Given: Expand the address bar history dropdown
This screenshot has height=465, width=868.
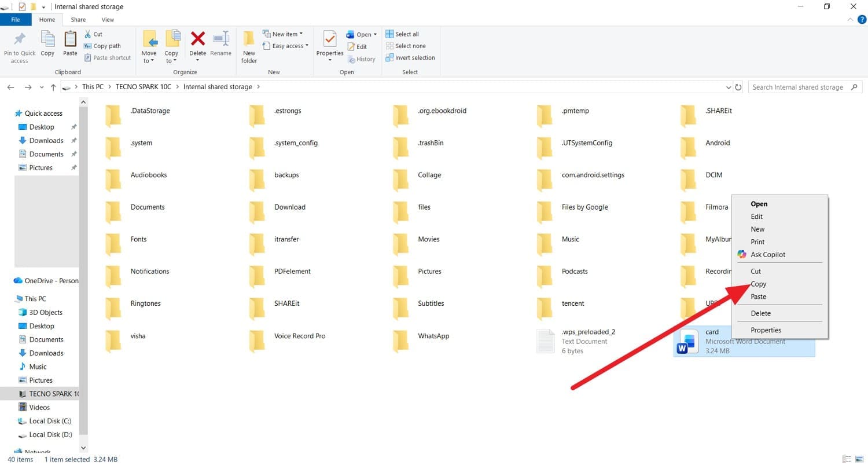Looking at the screenshot, I should [729, 87].
